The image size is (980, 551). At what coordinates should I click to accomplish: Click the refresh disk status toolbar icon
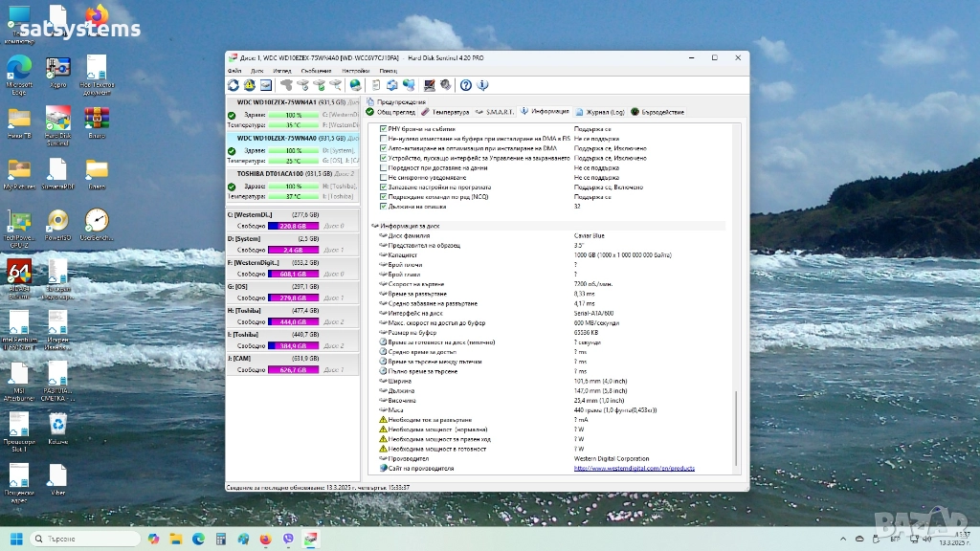233,85
